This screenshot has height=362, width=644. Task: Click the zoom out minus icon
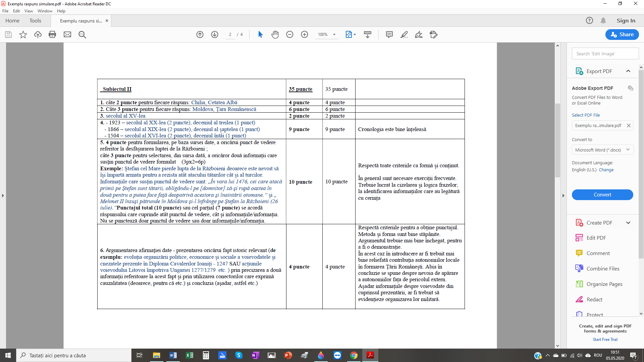pos(290,35)
